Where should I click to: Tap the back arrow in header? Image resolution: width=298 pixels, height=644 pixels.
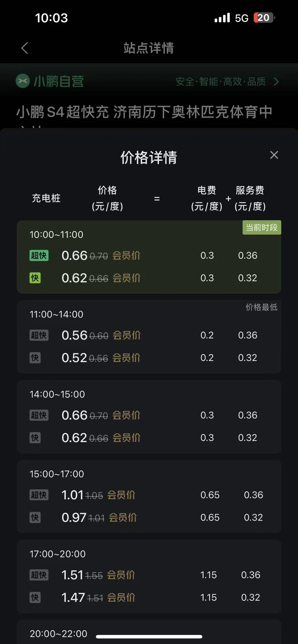[24, 48]
